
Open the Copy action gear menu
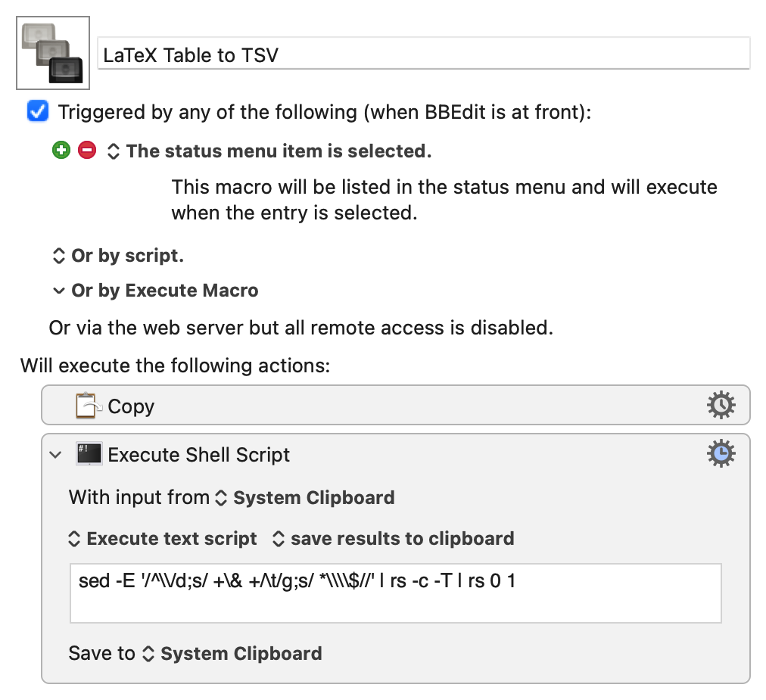(720, 406)
